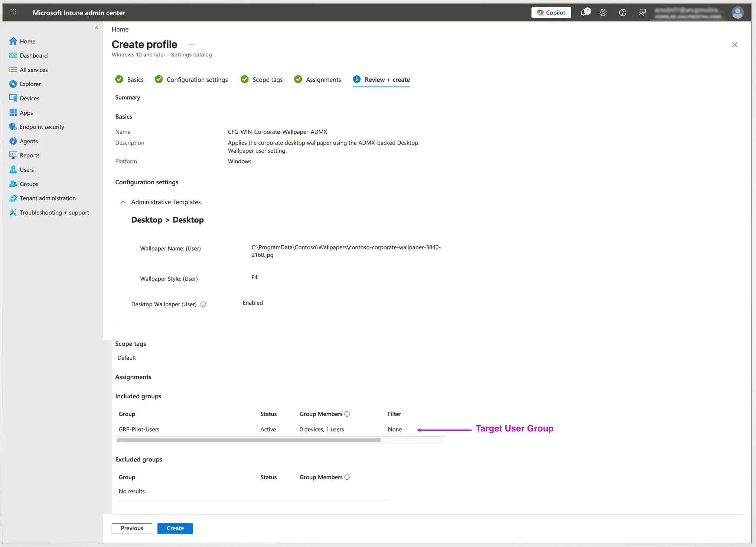Click the Devices icon in sidebar
Viewport: 756px width, 547px height.
pyautogui.click(x=13, y=98)
